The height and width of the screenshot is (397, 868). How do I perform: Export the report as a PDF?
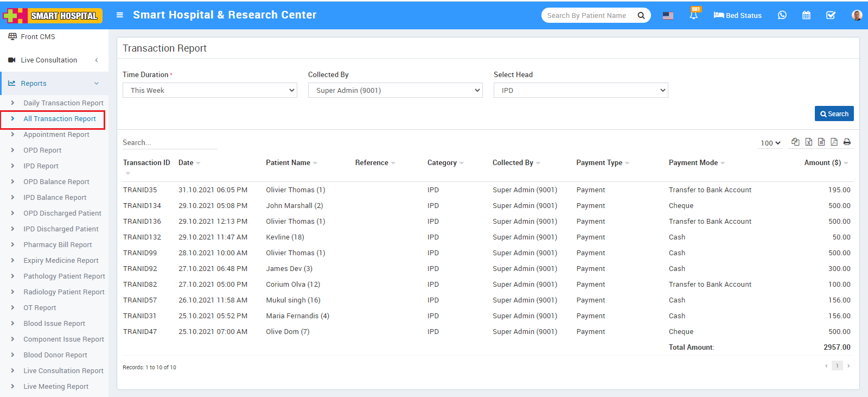click(x=834, y=142)
